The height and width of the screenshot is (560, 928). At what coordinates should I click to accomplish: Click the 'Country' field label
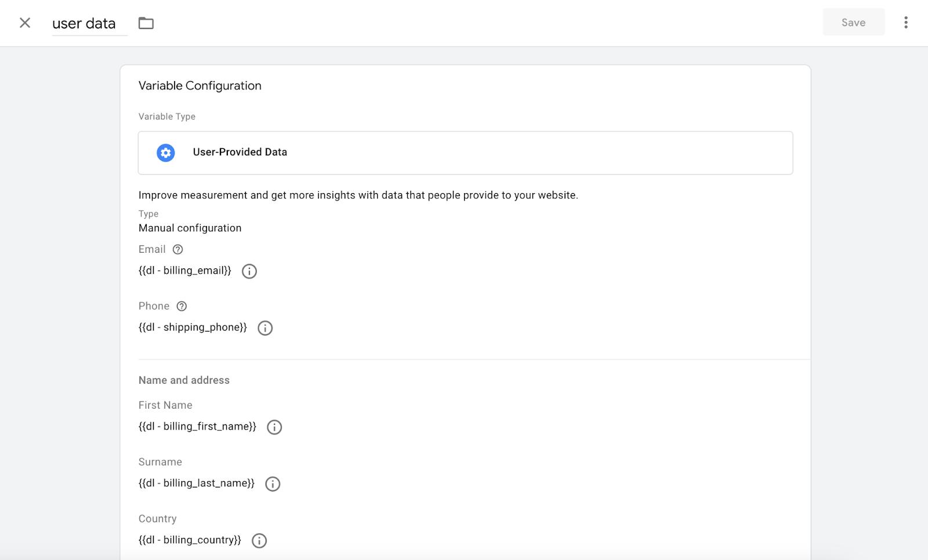tap(157, 519)
